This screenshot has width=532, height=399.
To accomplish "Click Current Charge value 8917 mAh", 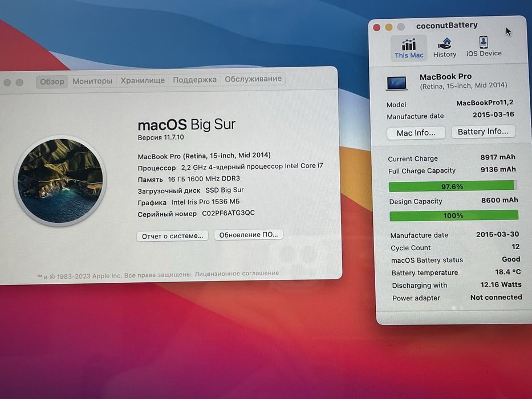I will [498, 157].
